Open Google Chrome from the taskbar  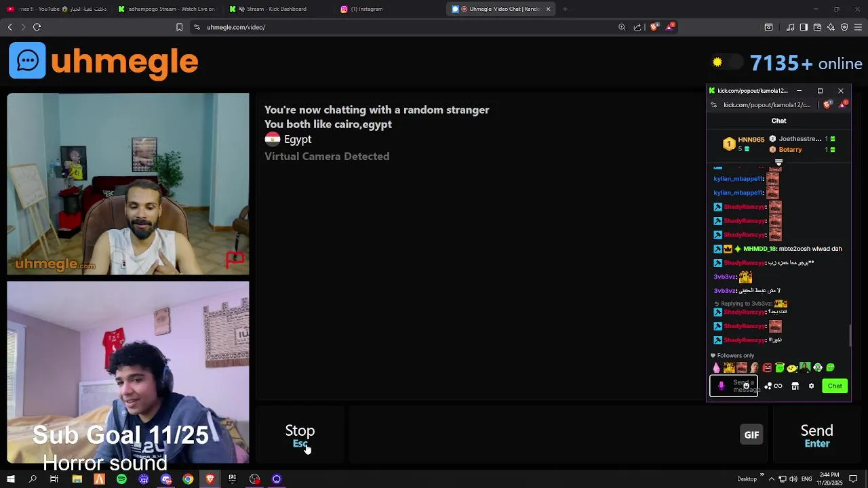[x=188, y=479]
